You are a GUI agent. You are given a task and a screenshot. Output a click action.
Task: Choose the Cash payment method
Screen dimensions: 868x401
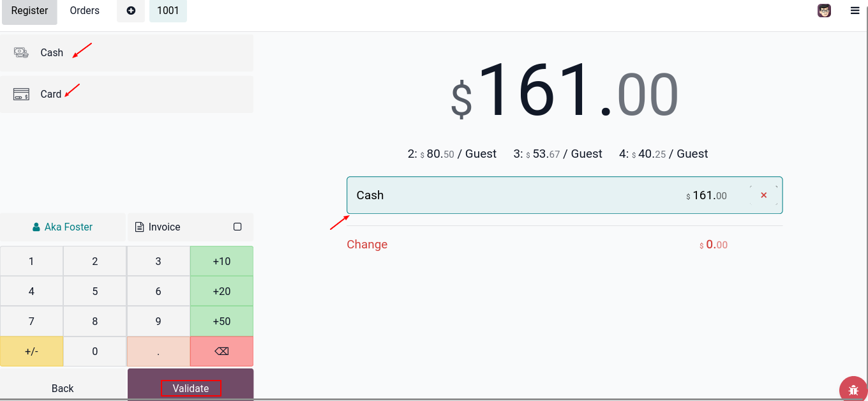point(52,53)
